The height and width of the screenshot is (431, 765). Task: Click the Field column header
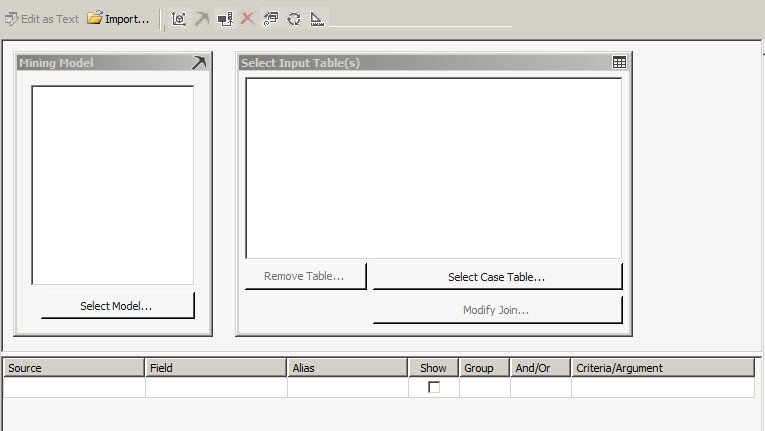(215, 368)
